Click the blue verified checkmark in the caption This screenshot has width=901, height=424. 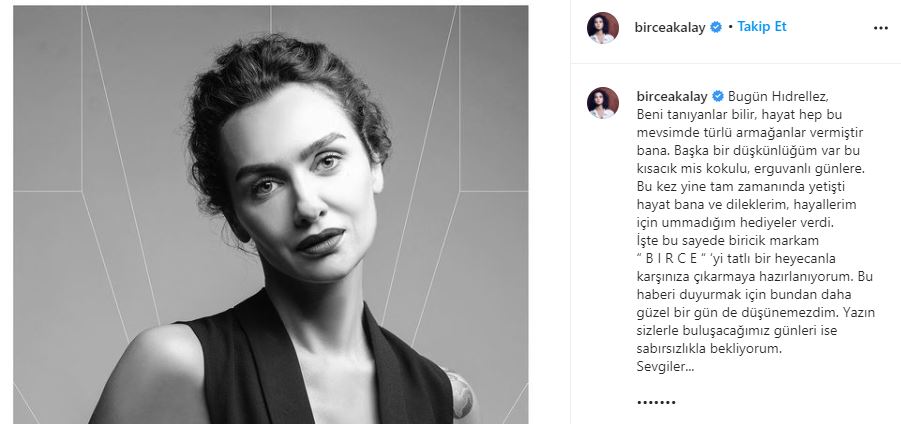tap(718, 96)
